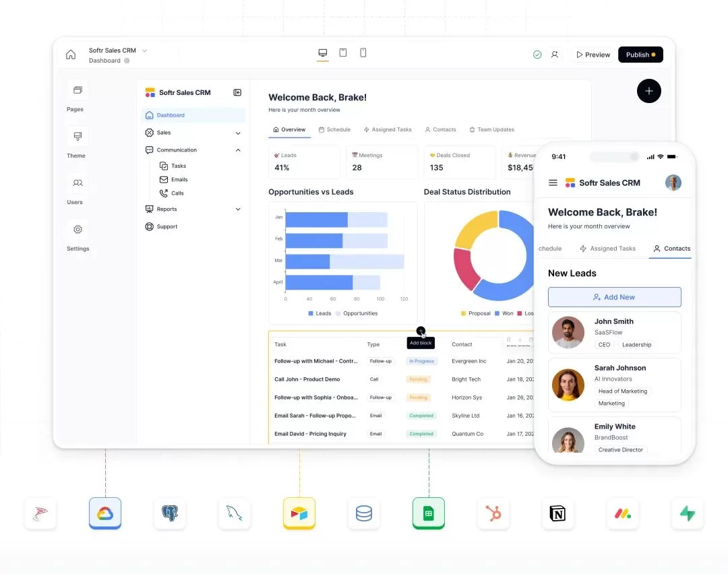Open Calls under Communication
The width and height of the screenshot is (728, 574).
(x=172, y=193)
